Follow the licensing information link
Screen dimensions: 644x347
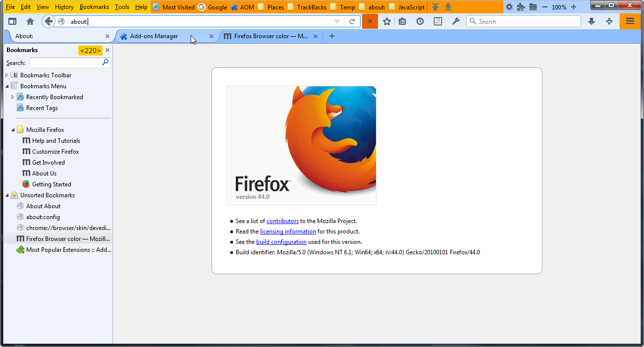click(288, 231)
